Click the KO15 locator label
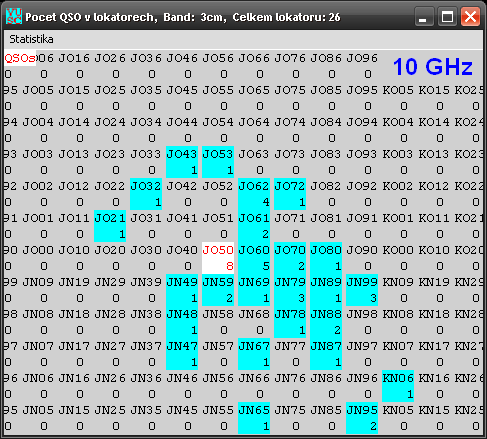Image resolution: width=487 pixels, height=439 pixels. 434,90
